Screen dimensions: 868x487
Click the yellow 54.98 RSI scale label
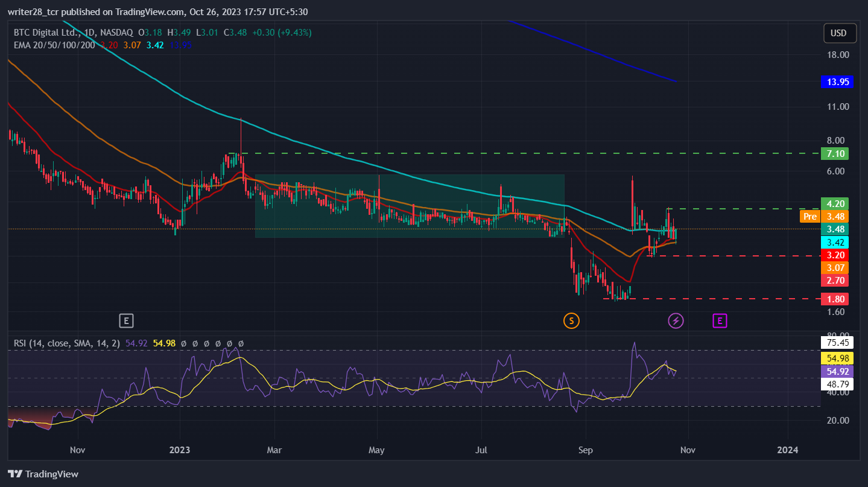point(837,358)
